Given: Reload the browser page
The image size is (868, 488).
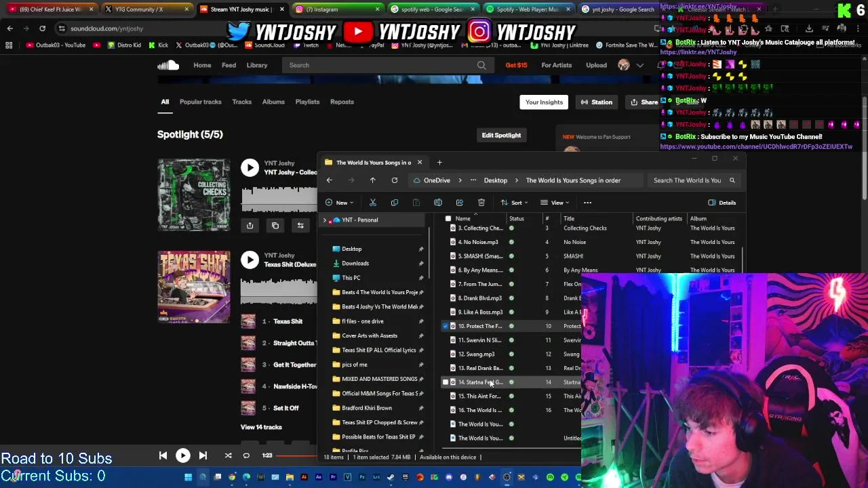Looking at the screenshot, I should click(42, 28).
